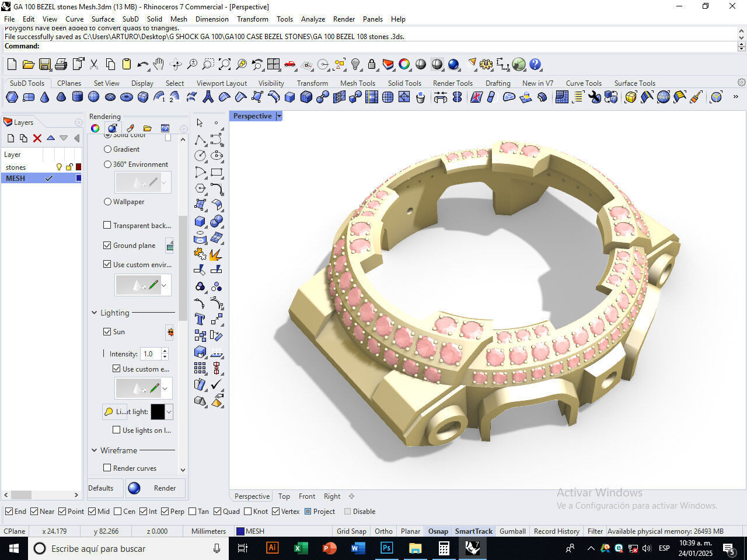Image resolution: width=747 pixels, height=560 pixels.
Task: Click the Help question mark icon
Action: (535, 64)
